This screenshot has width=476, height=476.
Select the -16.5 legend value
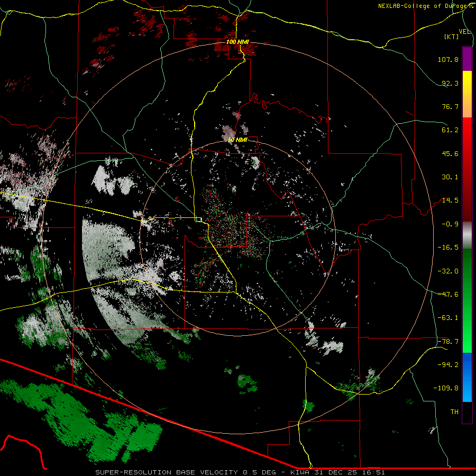(x=448, y=248)
